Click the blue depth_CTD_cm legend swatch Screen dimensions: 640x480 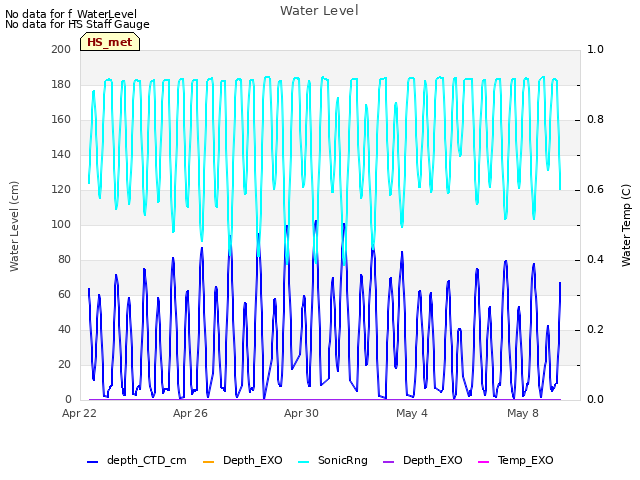point(93,462)
